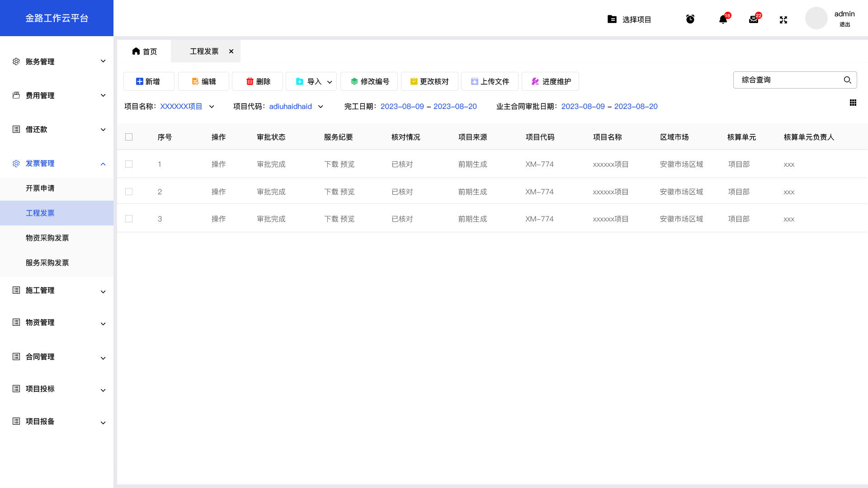Click the 物资管理 list icon
The width and height of the screenshot is (868, 488).
click(x=16, y=322)
